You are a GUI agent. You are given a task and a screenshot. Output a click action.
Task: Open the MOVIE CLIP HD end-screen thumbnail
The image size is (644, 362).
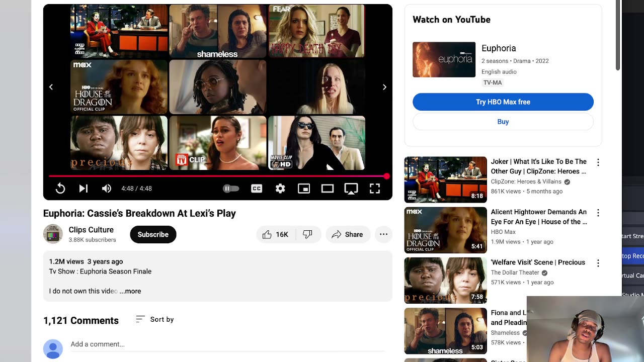point(316,143)
